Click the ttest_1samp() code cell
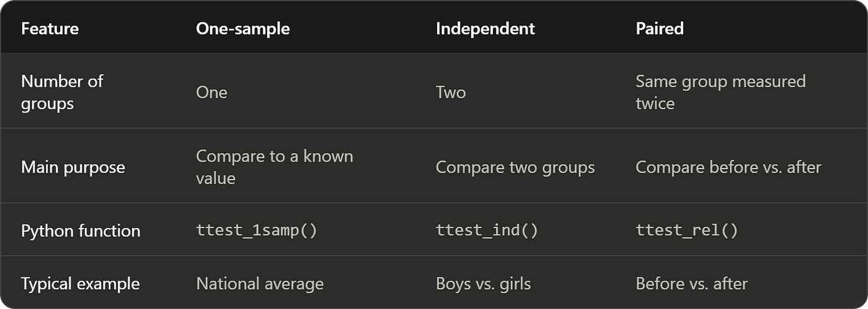The height and width of the screenshot is (309, 868). click(x=257, y=231)
